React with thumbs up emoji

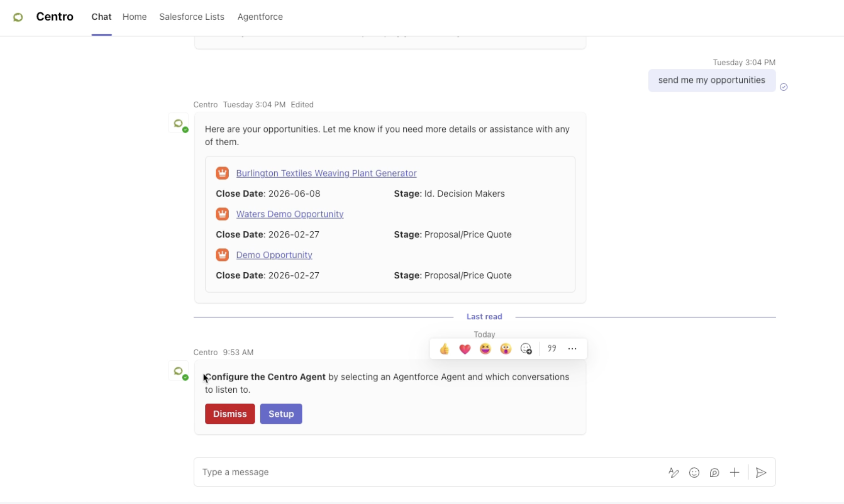pyautogui.click(x=444, y=349)
